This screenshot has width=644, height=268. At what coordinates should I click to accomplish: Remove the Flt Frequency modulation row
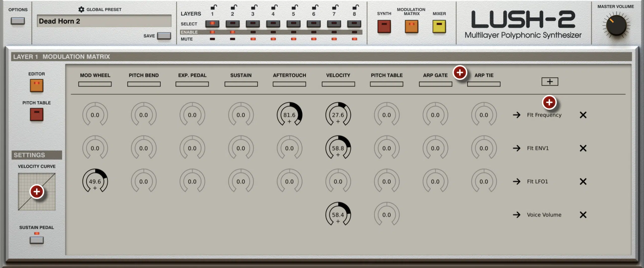coord(583,115)
